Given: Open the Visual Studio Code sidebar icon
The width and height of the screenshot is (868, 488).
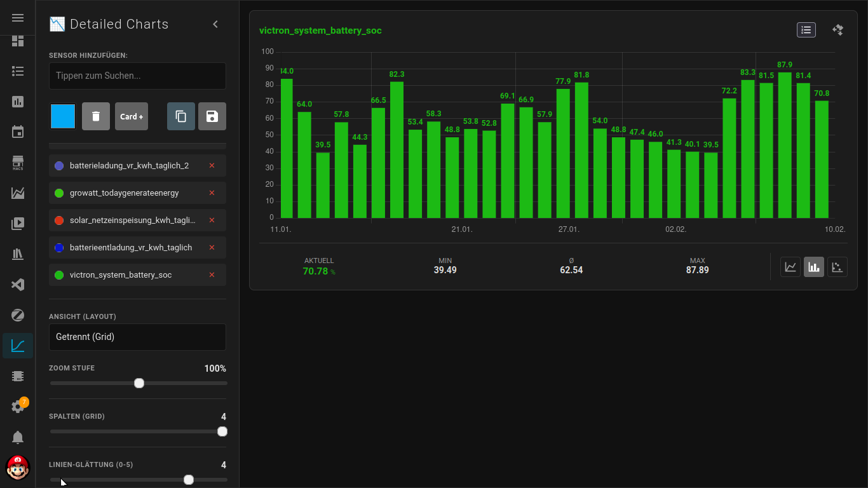Looking at the screenshot, I should pyautogui.click(x=18, y=285).
